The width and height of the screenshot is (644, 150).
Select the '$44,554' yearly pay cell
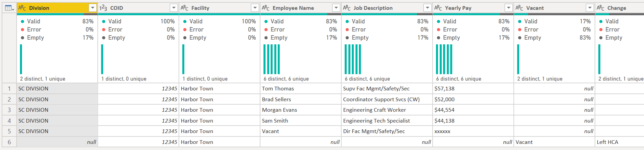tap(473, 110)
